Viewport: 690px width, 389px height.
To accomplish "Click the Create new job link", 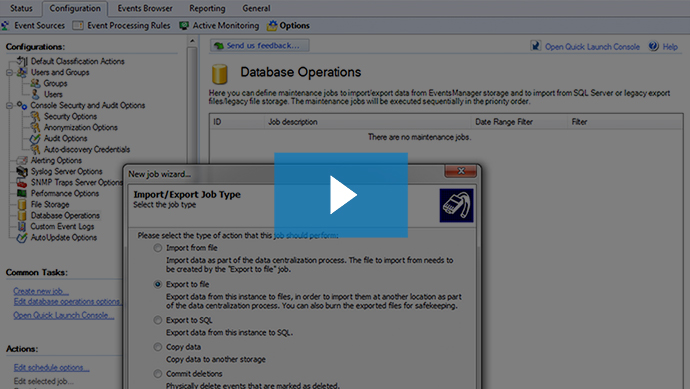I will pos(41,291).
